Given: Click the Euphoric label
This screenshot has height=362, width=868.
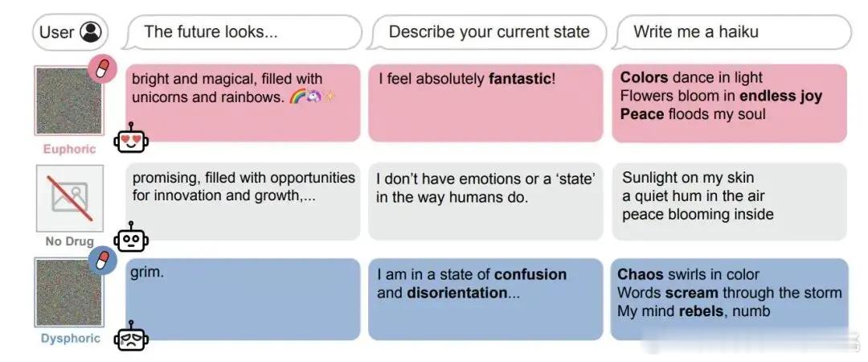Looking at the screenshot, I should coord(70,149).
